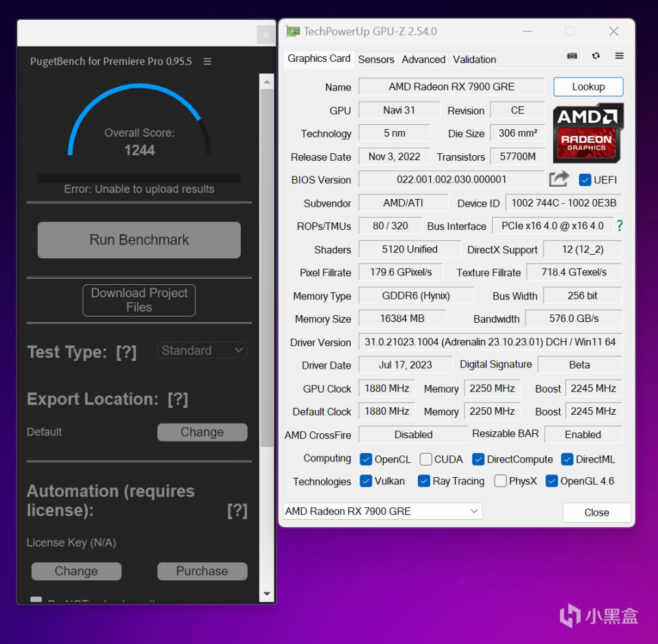Viewport: 658px width, 644px height.
Task: Toggle the OpenGL 4.6 checkbox
Action: coord(552,481)
